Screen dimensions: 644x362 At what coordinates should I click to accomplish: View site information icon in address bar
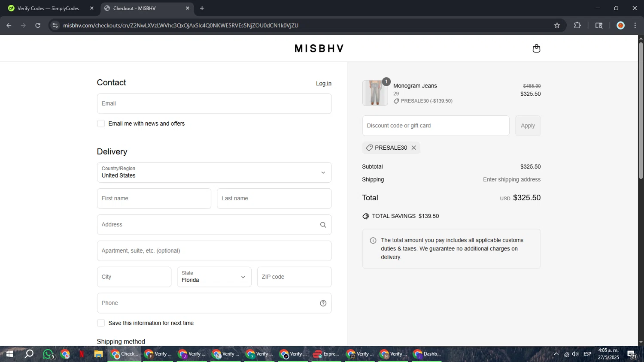point(55,25)
